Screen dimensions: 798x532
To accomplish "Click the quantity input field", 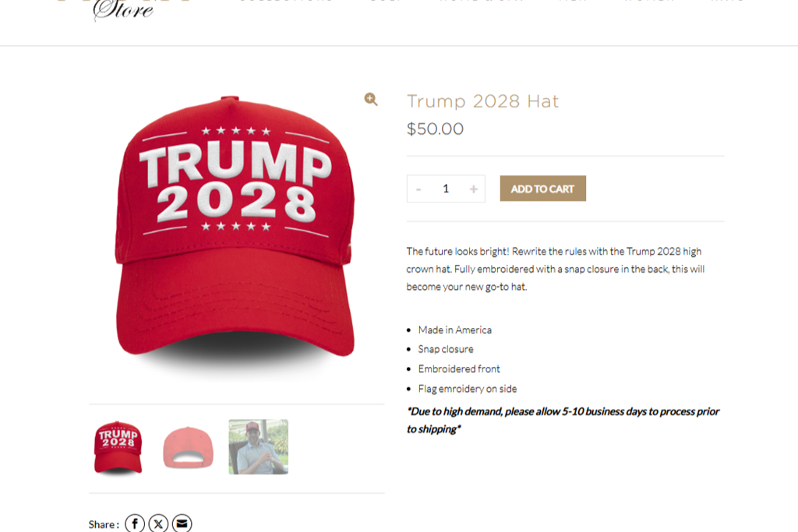I will click(446, 189).
